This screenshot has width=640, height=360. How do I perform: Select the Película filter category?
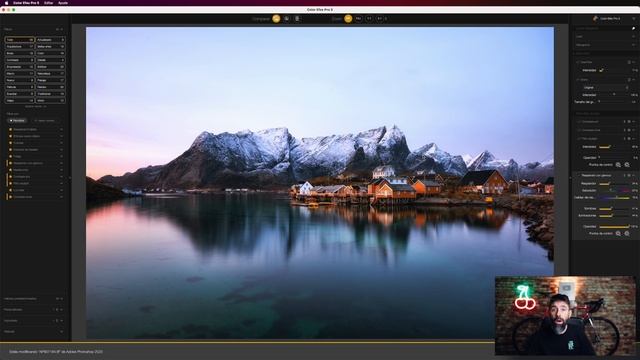click(19, 87)
